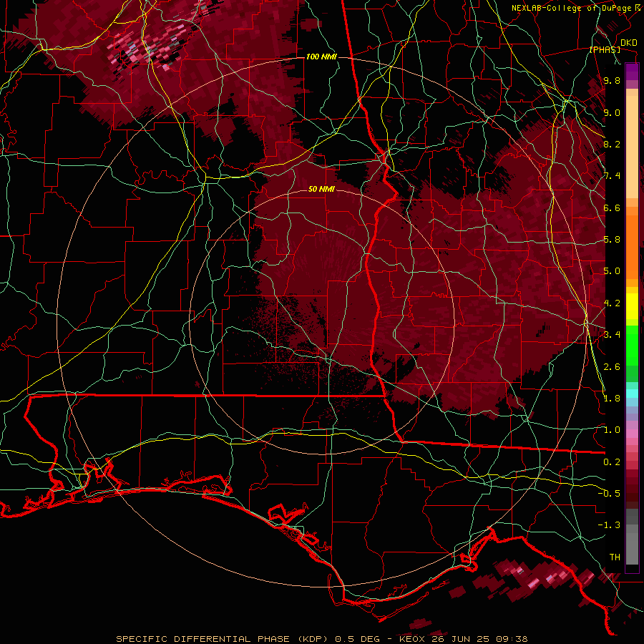Click the DKD legend title

tap(628, 42)
